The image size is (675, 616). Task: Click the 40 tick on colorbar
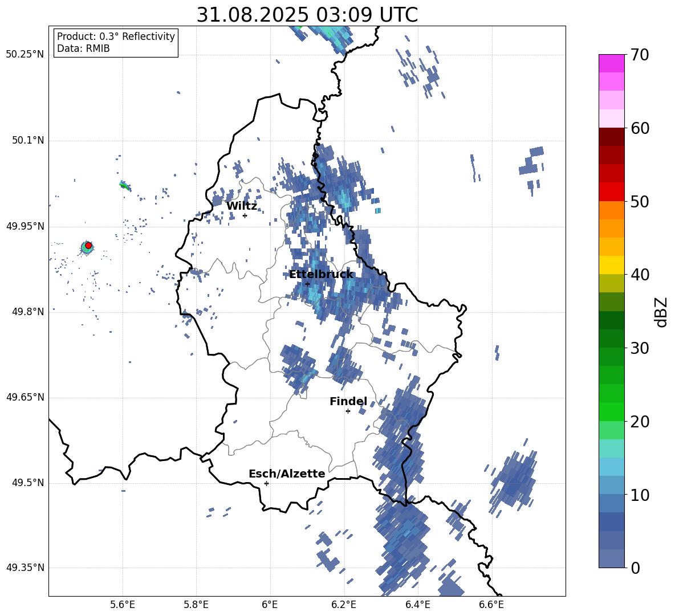click(x=640, y=275)
